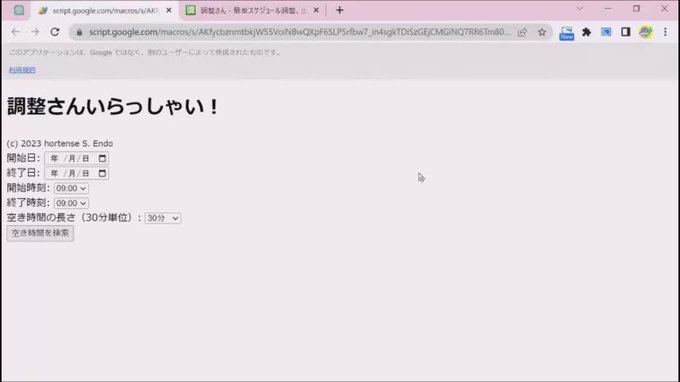Image resolution: width=680 pixels, height=382 pixels.
Task: Open calendar picker for 開始日
Action: (x=102, y=158)
